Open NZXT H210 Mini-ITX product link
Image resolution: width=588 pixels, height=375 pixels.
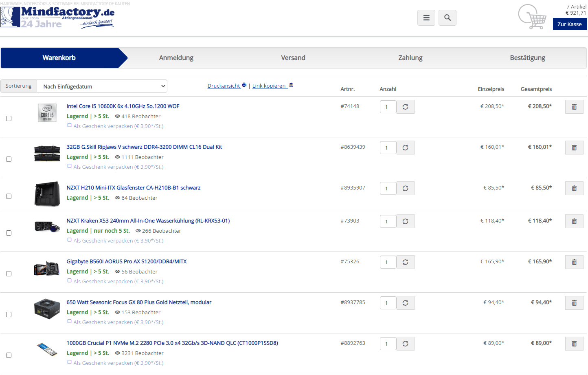pos(134,187)
